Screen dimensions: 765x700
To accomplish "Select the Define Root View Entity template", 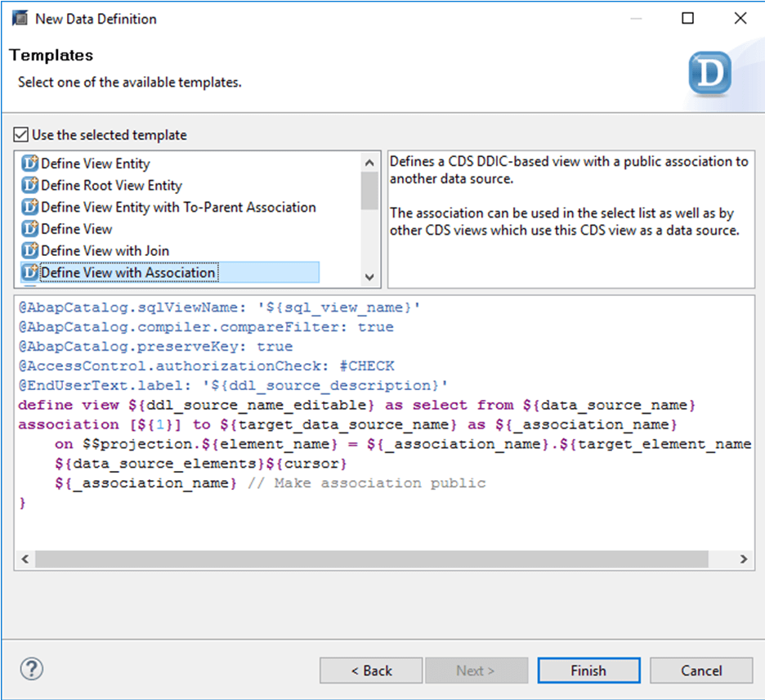I will [x=111, y=186].
